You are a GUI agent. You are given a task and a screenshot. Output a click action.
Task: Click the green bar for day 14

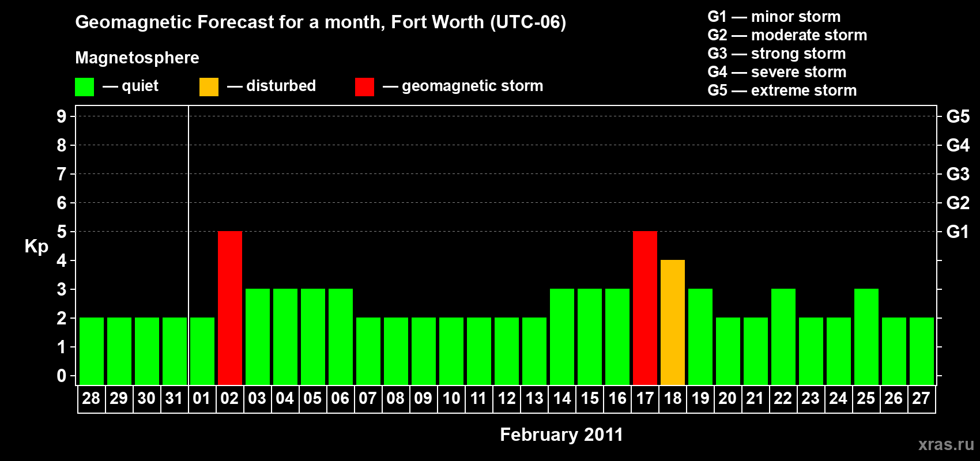[562, 337]
